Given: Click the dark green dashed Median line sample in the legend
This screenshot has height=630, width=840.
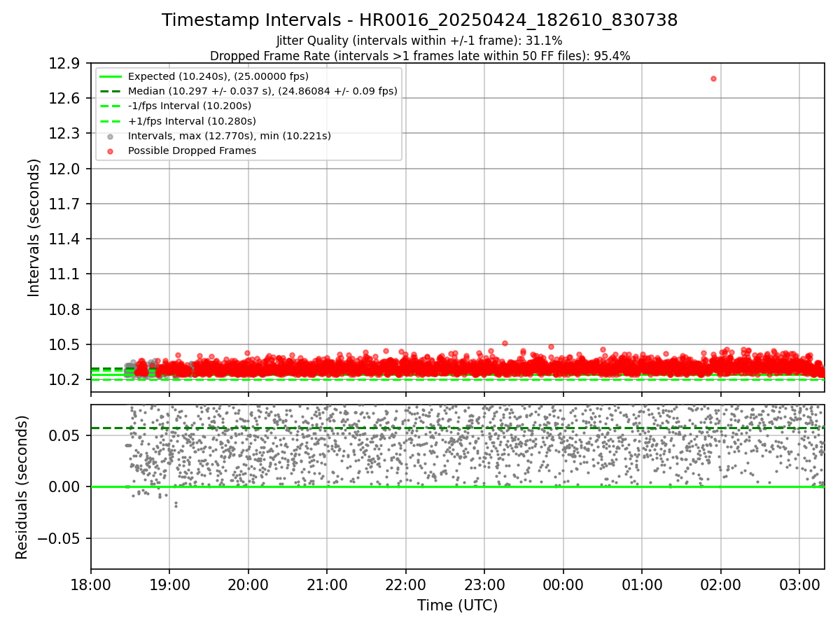Looking at the screenshot, I should 110,91.
